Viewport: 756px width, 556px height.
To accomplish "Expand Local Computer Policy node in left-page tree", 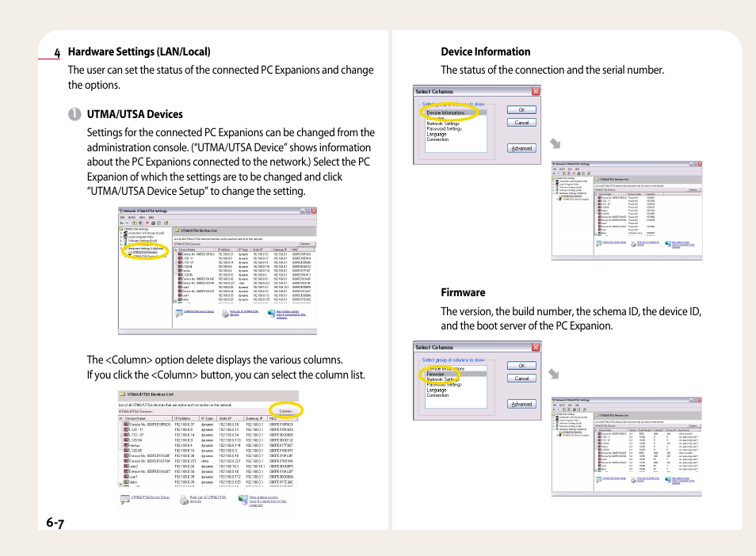I will point(121,237).
